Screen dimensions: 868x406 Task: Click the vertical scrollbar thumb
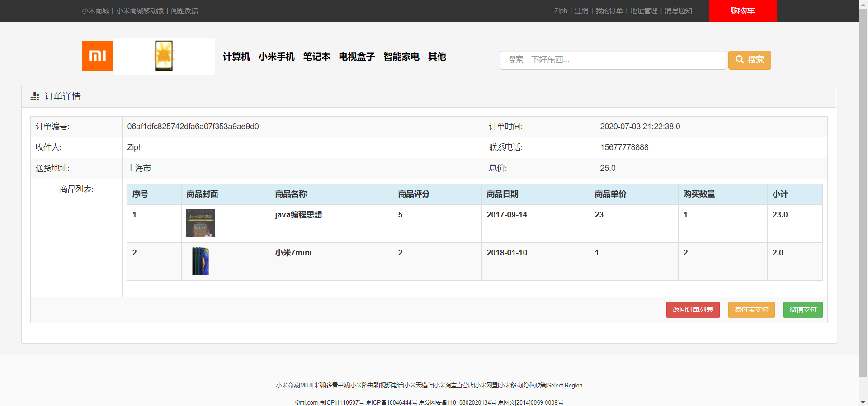(863, 192)
